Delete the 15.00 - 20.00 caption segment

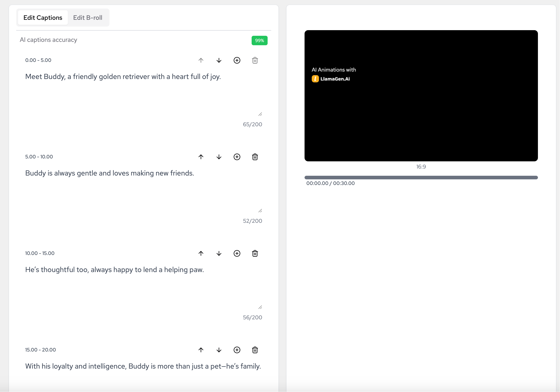pyautogui.click(x=255, y=350)
